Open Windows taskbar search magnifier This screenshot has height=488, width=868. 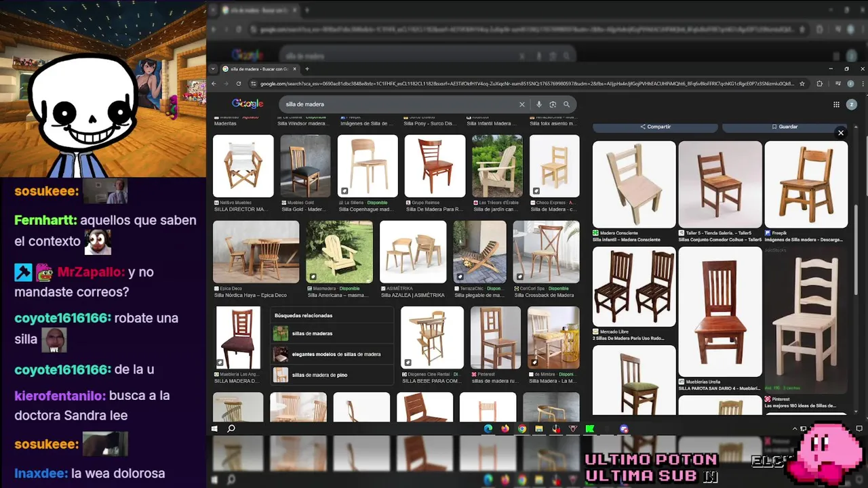(231, 428)
